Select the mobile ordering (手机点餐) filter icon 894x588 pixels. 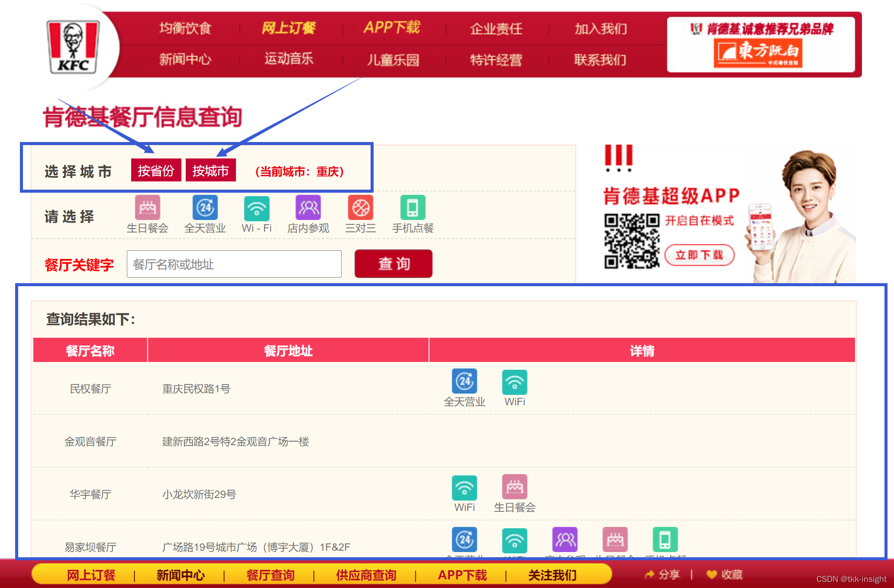tap(413, 208)
